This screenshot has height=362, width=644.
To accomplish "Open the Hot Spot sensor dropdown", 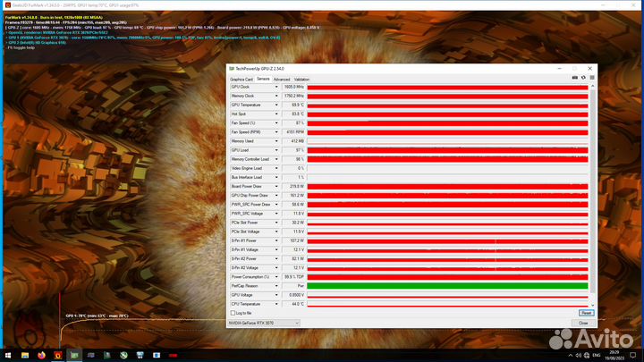I will click(x=276, y=114).
